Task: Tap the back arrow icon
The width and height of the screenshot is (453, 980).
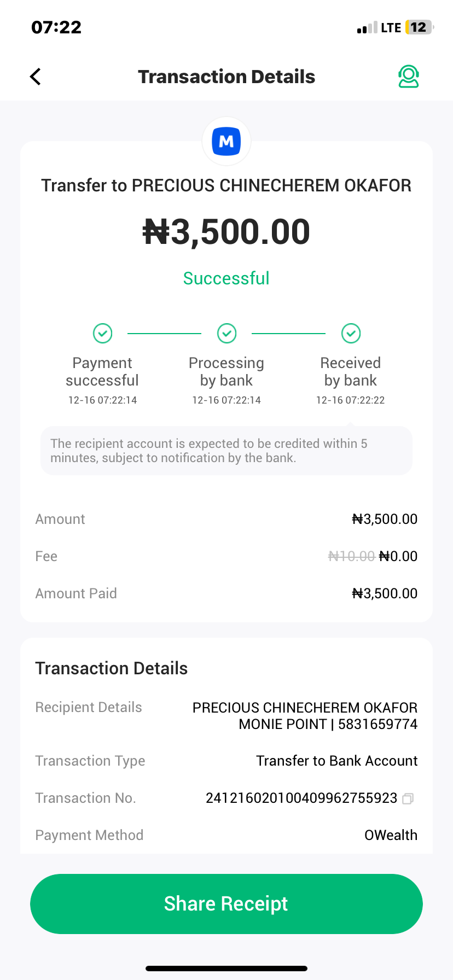Action: point(36,77)
